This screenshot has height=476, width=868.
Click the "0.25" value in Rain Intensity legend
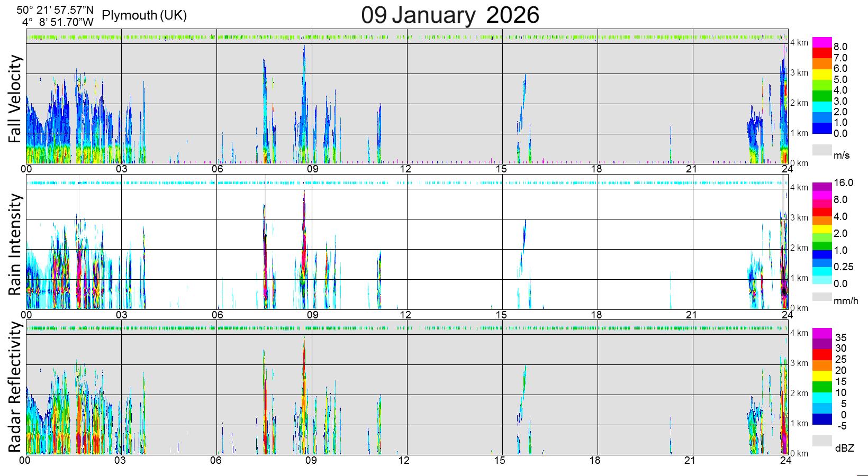[844, 267]
